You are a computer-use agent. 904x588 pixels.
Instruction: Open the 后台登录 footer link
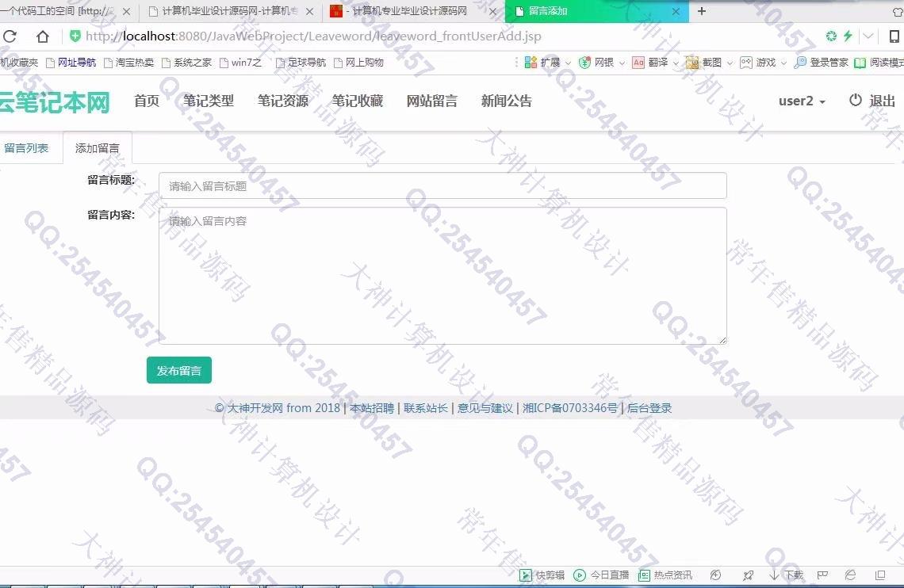649,408
